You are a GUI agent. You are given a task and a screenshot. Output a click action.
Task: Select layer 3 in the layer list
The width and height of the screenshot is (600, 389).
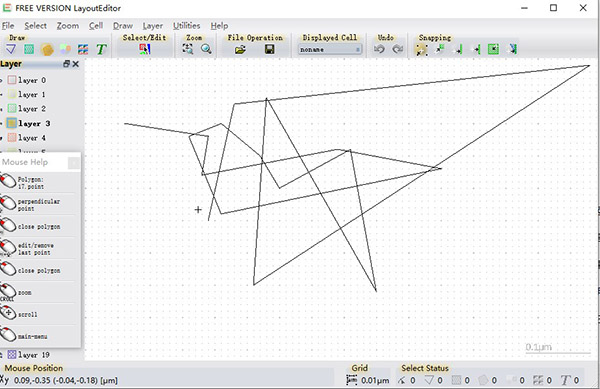[34, 123]
